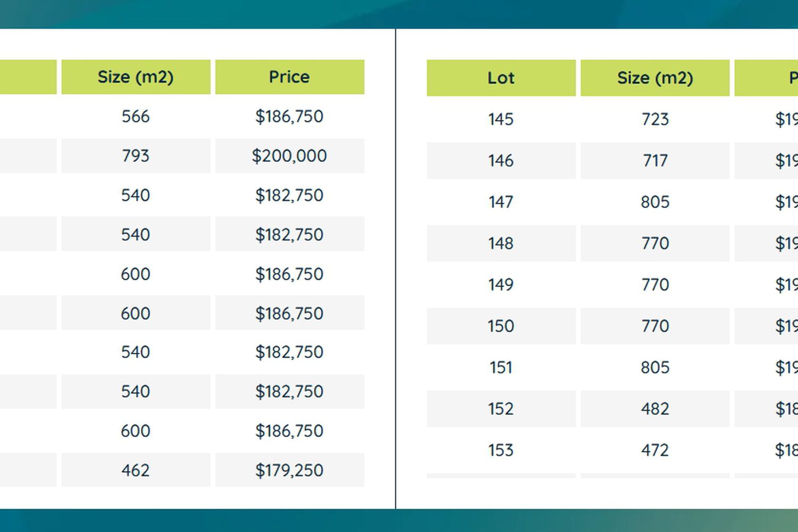Select the 566 size value

(136, 117)
